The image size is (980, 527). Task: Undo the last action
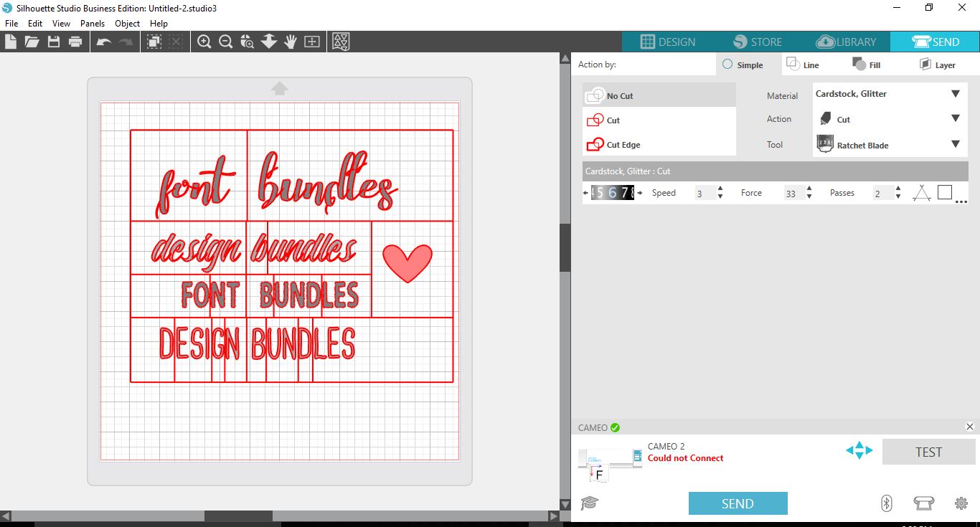[104, 42]
